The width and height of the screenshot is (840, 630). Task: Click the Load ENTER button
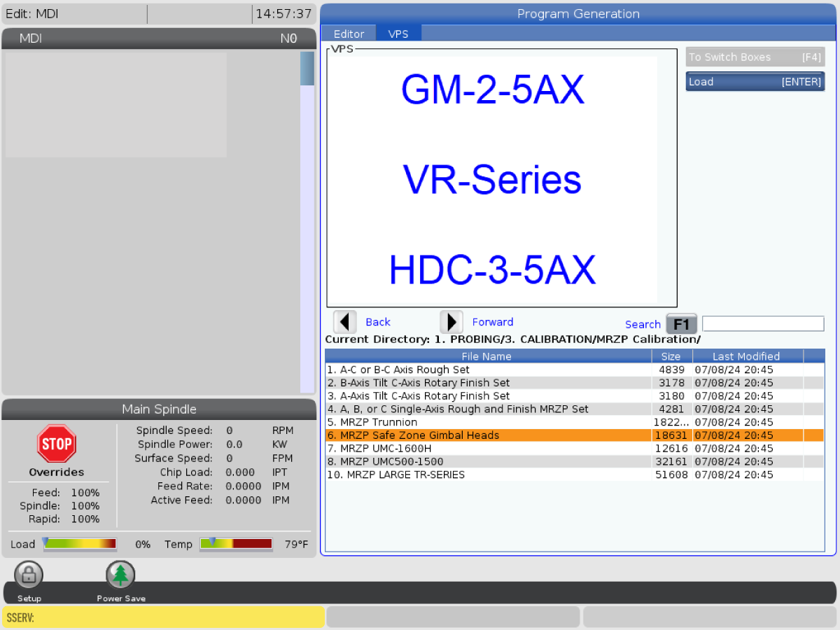click(755, 82)
